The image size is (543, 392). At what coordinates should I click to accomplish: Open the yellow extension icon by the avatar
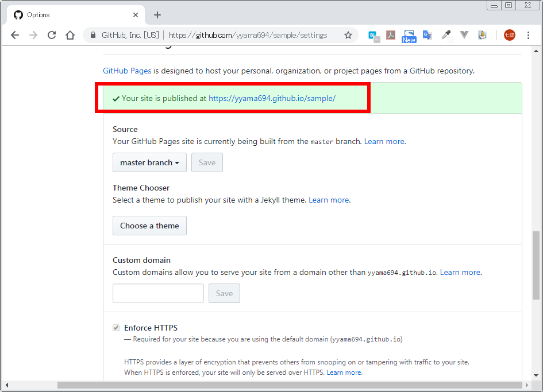point(483,35)
